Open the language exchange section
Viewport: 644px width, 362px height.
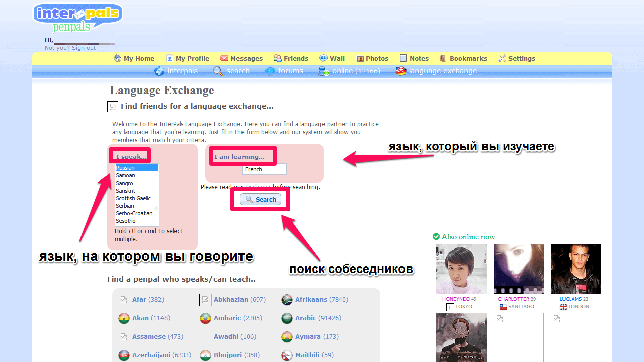point(436,71)
